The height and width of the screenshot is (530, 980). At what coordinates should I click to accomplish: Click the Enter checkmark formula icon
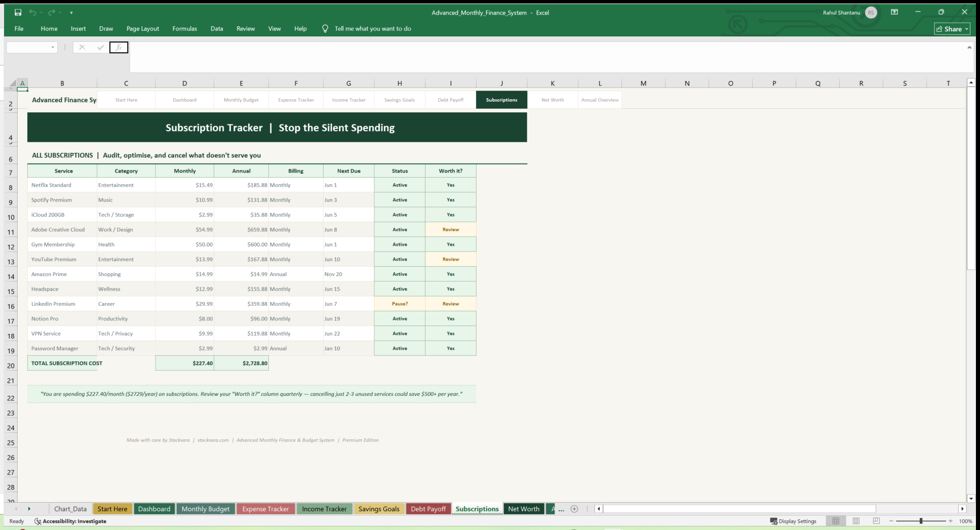(100, 47)
